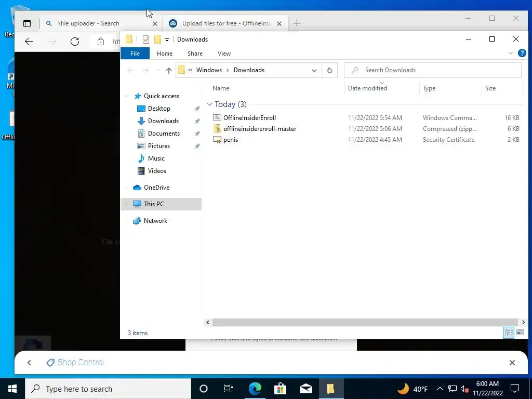Select Downloads in the address breadcrumb
Image resolution: width=532 pixels, height=399 pixels.
(x=249, y=70)
